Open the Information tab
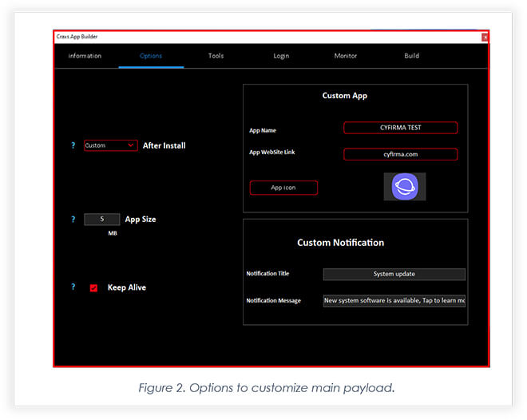The width and height of the screenshot is (527, 420). [85, 56]
